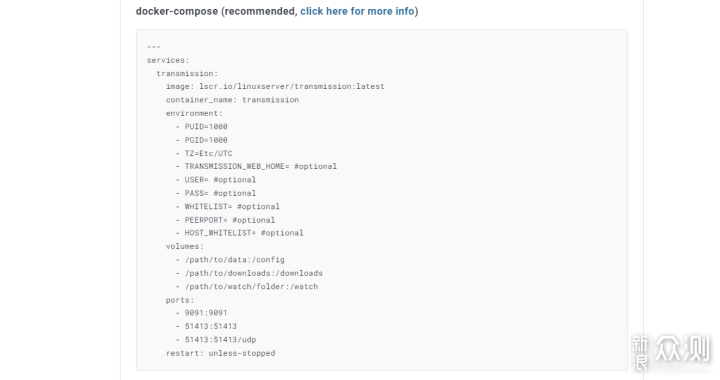Click the container_name: transmission line

(x=232, y=100)
